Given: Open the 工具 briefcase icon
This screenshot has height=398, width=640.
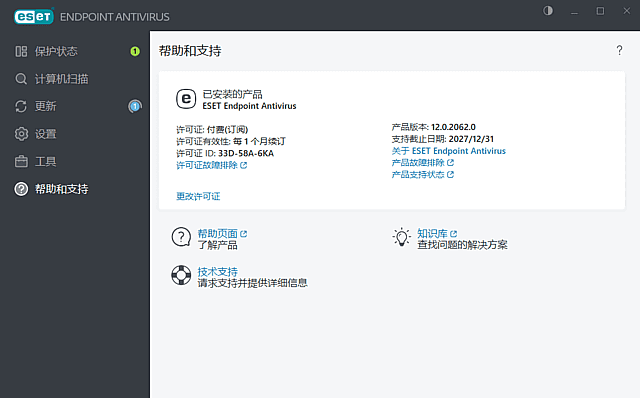Looking at the screenshot, I should [21, 162].
